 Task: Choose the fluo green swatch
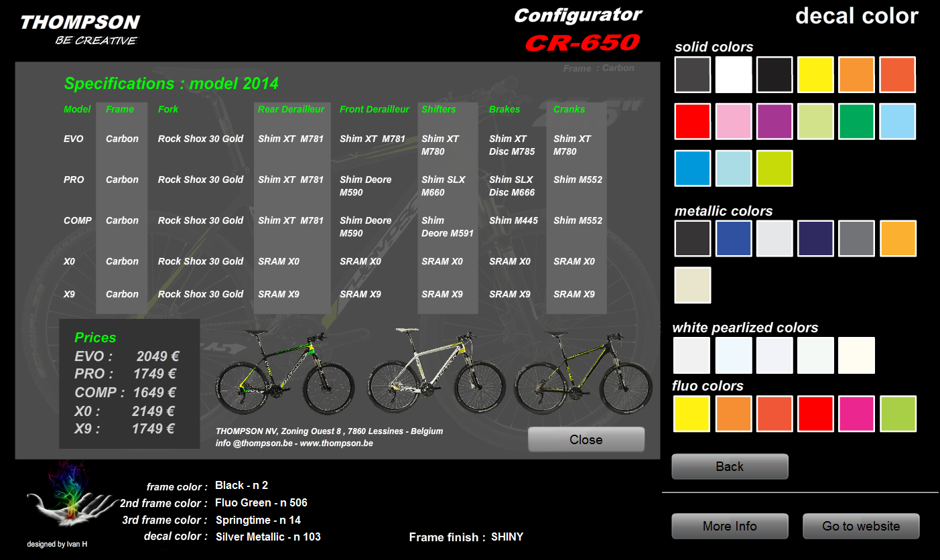(897, 413)
